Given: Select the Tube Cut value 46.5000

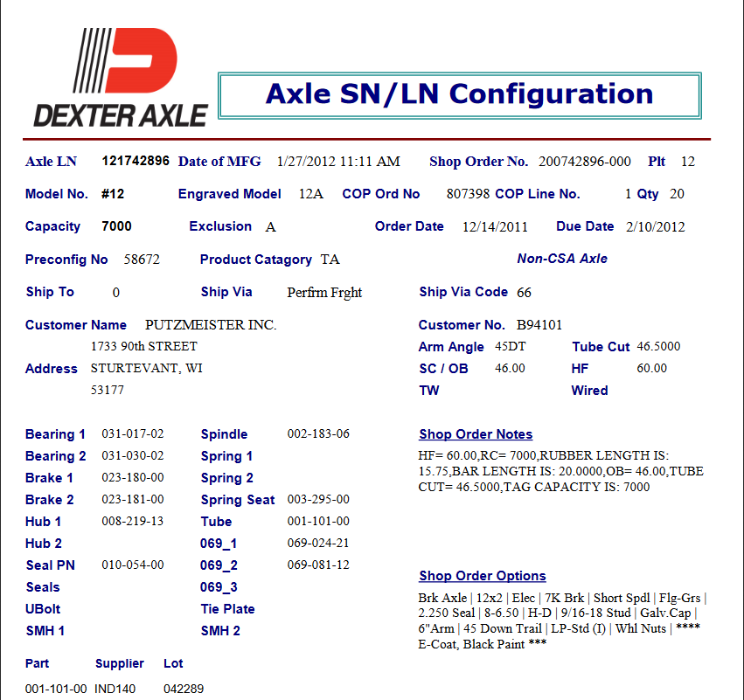Looking at the screenshot, I should coord(658,347).
